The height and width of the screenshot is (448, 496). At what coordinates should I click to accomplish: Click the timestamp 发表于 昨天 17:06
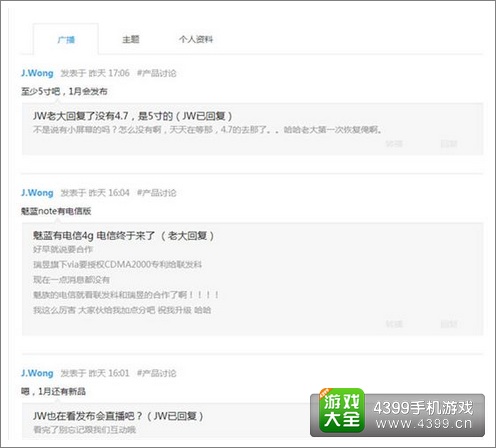pos(95,73)
